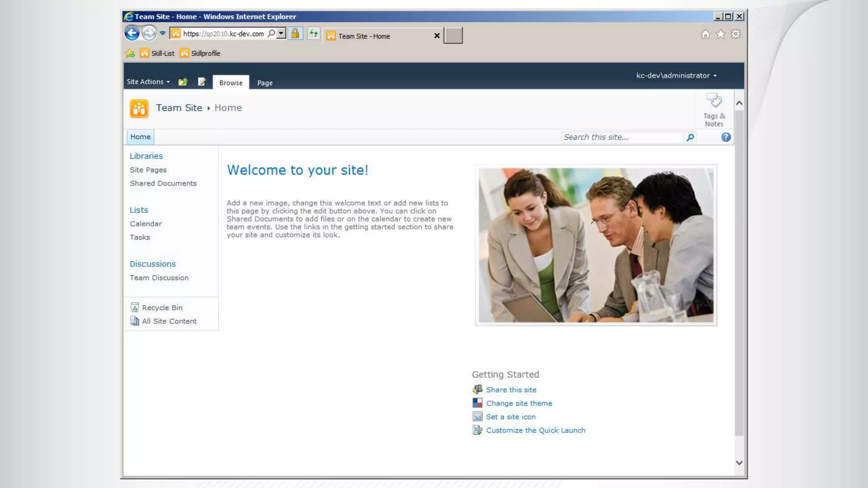Open the IE favorites star icon

pos(721,34)
